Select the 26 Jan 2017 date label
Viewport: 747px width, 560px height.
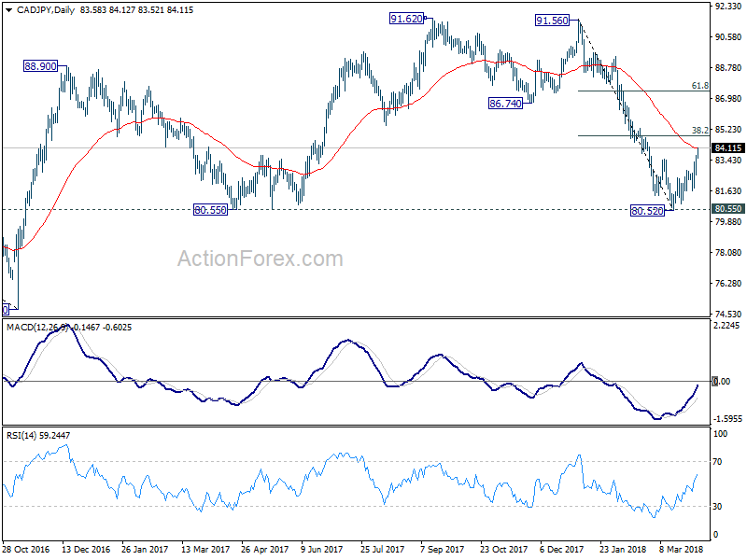click(x=145, y=549)
